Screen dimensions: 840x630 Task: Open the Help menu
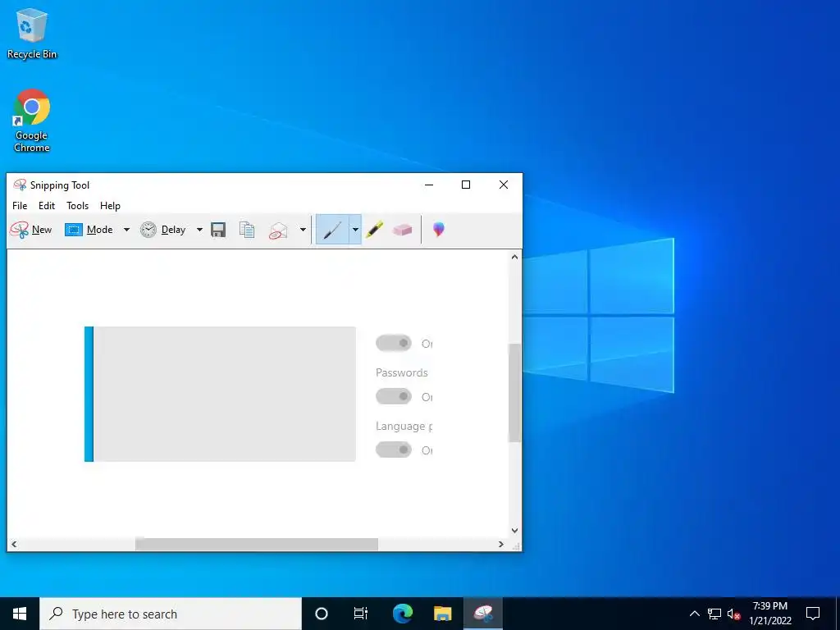pos(111,206)
